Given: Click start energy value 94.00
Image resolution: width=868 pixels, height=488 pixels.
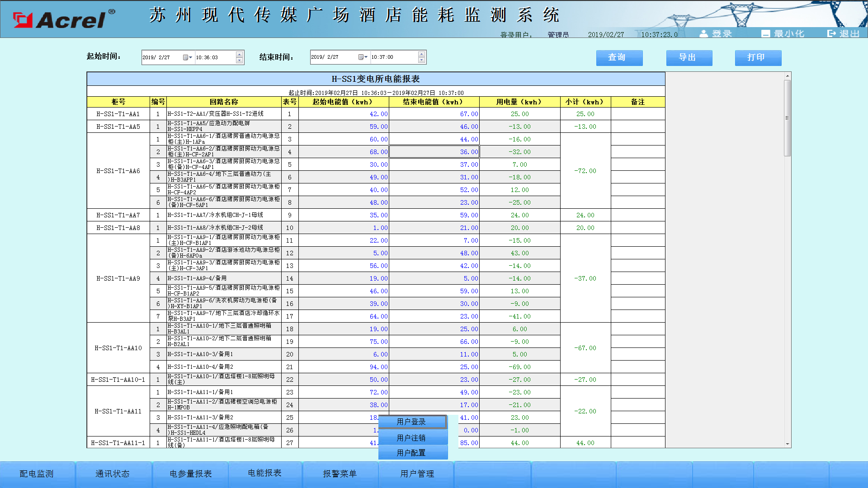Looking at the screenshot, I should pyautogui.click(x=344, y=367).
